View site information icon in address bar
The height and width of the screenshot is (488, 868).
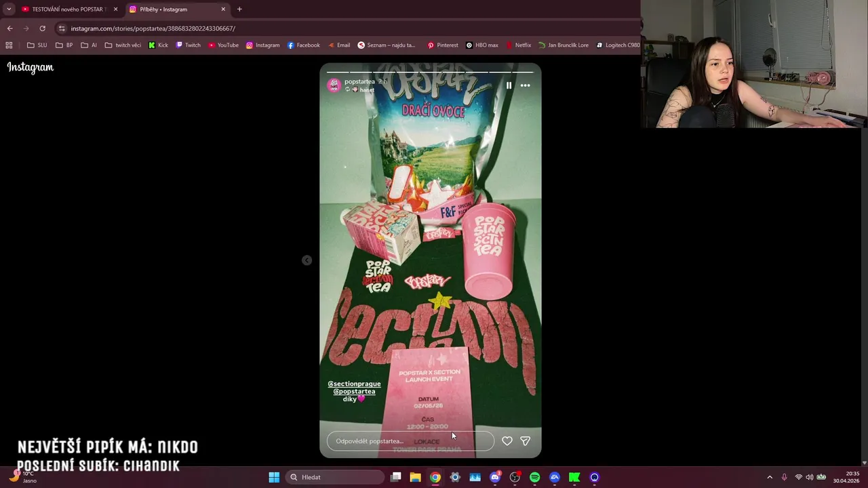(x=62, y=28)
